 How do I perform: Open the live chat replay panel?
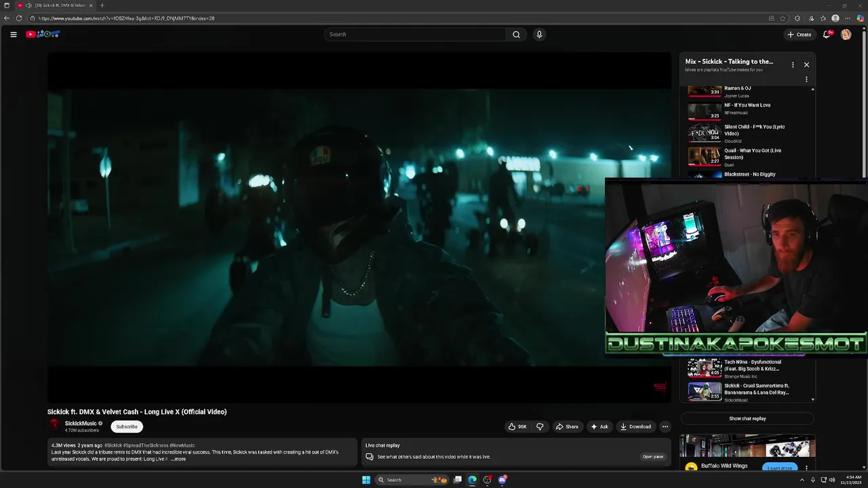653,457
